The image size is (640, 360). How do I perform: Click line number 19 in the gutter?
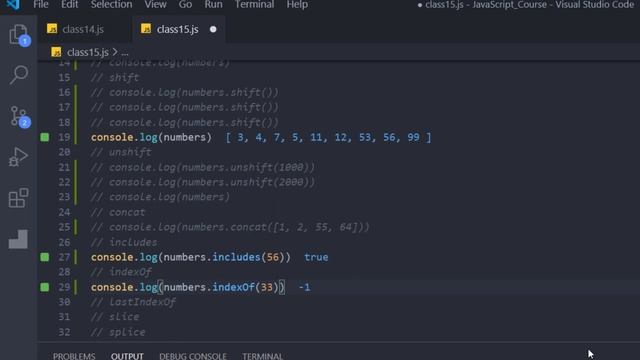pyautogui.click(x=64, y=137)
